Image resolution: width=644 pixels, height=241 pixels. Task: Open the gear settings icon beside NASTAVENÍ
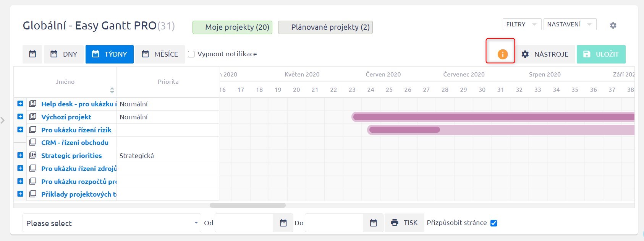[x=613, y=25]
